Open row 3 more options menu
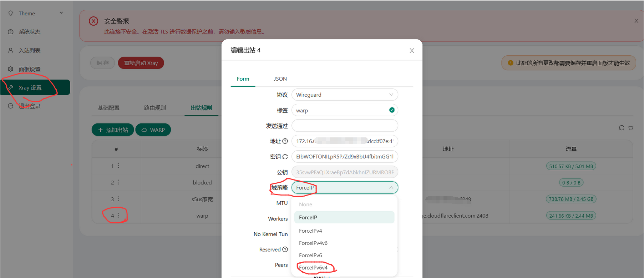The image size is (644, 278). coord(119,199)
